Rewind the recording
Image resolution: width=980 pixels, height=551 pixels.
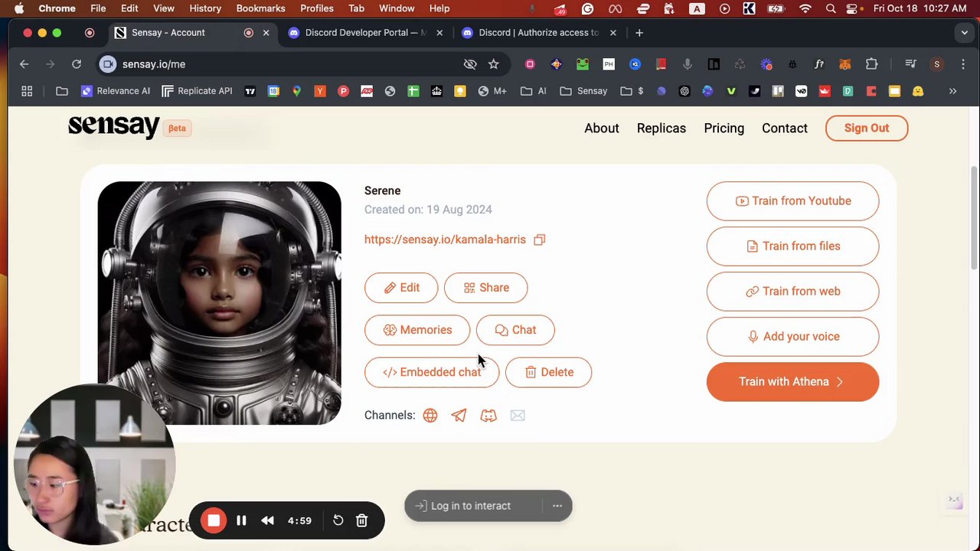pyautogui.click(x=267, y=521)
